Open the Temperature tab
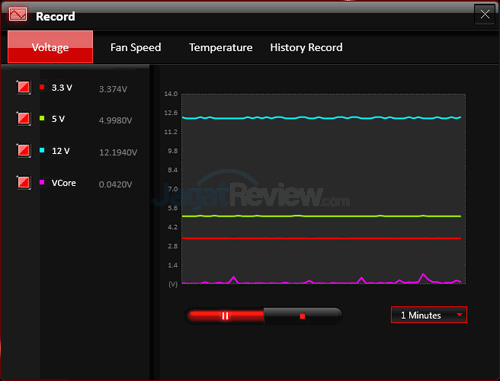This screenshot has height=381, width=500. point(221,47)
